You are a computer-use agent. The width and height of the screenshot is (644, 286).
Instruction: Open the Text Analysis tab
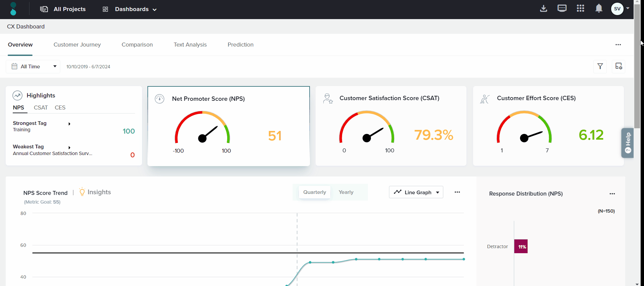[190, 45]
